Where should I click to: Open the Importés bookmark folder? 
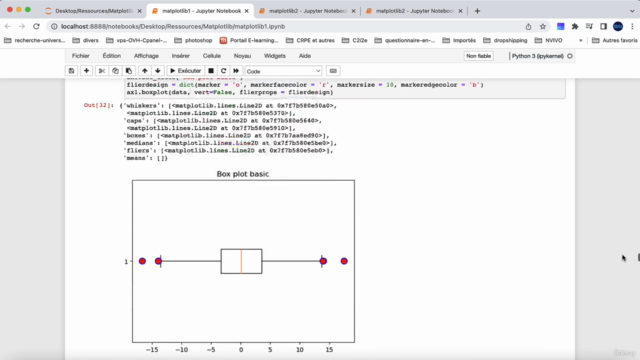[x=459, y=40]
